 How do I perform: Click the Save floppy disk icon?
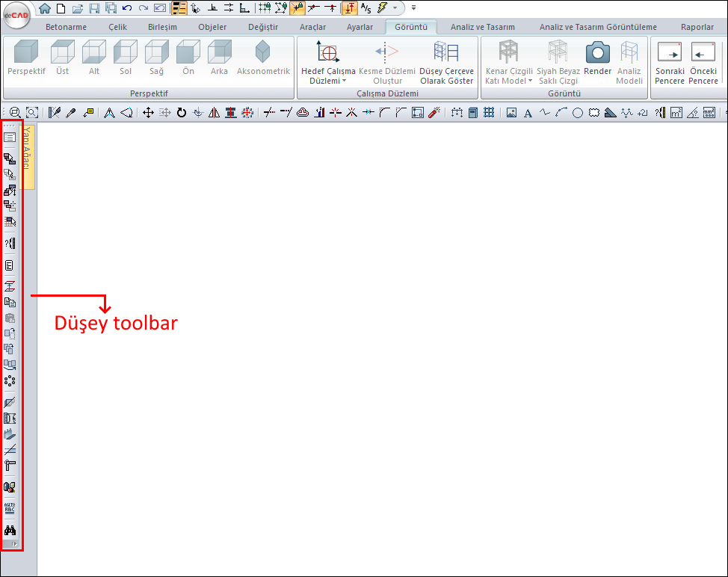pos(94,8)
